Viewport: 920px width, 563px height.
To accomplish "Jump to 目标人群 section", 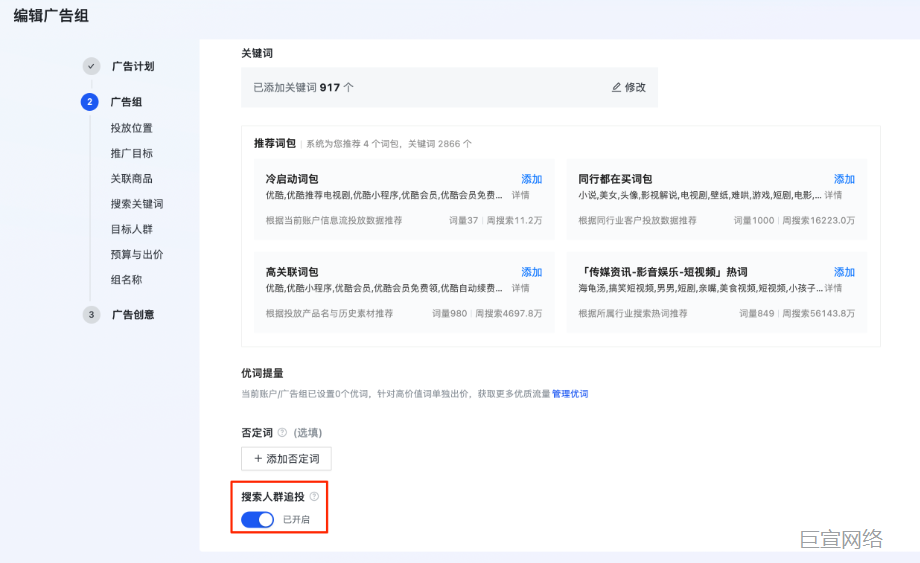I will (x=131, y=229).
